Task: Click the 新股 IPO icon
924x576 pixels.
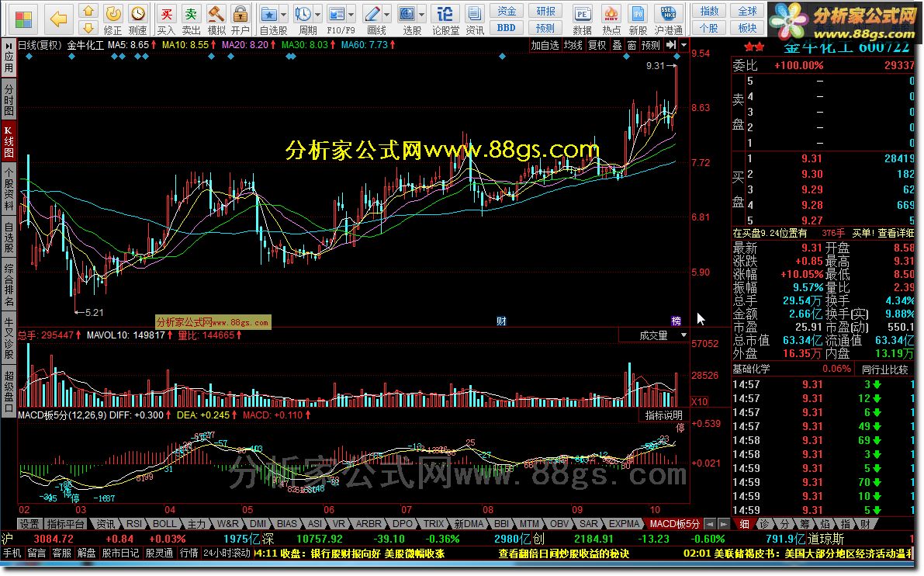Action: [638, 13]
